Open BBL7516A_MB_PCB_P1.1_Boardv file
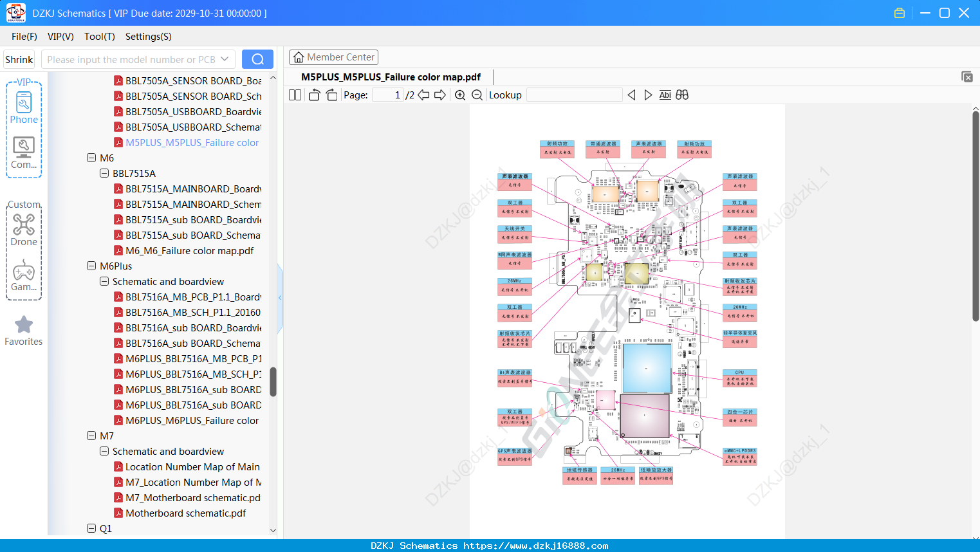Image resolution: width=980 pixels, height=552 pixels. click(194, 297)
